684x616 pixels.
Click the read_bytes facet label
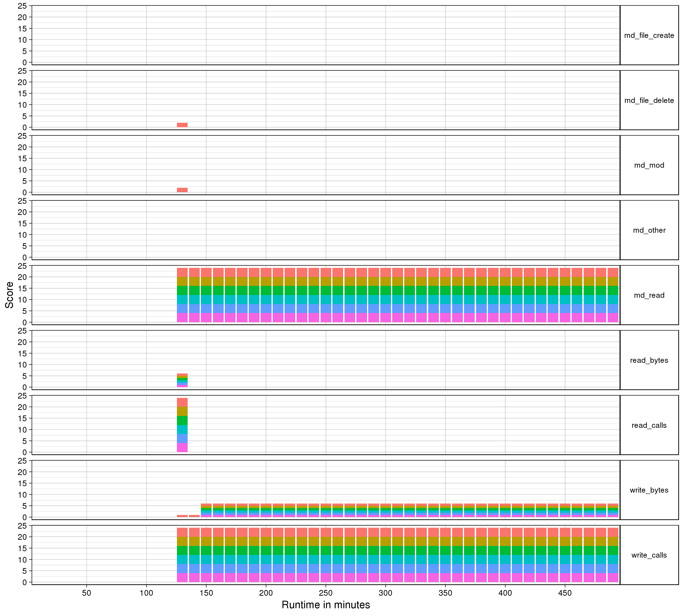649,360
